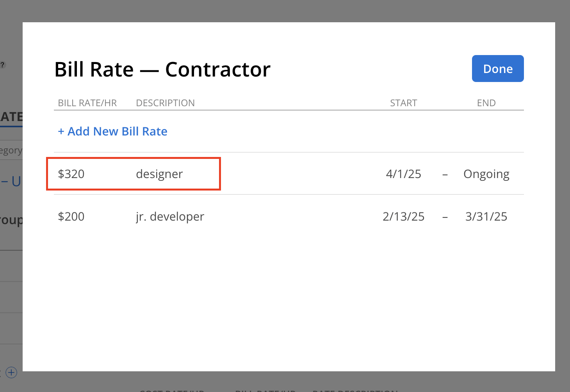This screenshot has width=570, height=392.
Task: Open the designer rate description
Action: 159,174
